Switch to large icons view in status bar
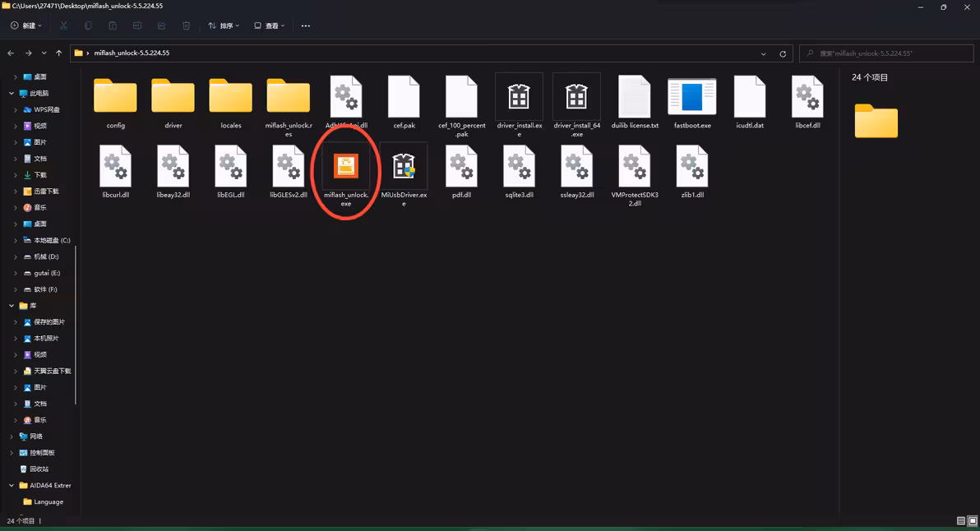 coord(972,521)
